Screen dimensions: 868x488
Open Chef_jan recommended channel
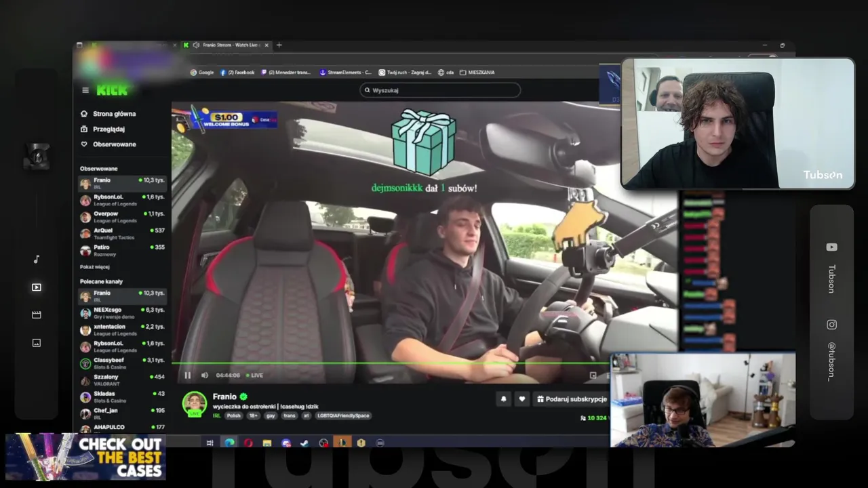coord(122,413)
